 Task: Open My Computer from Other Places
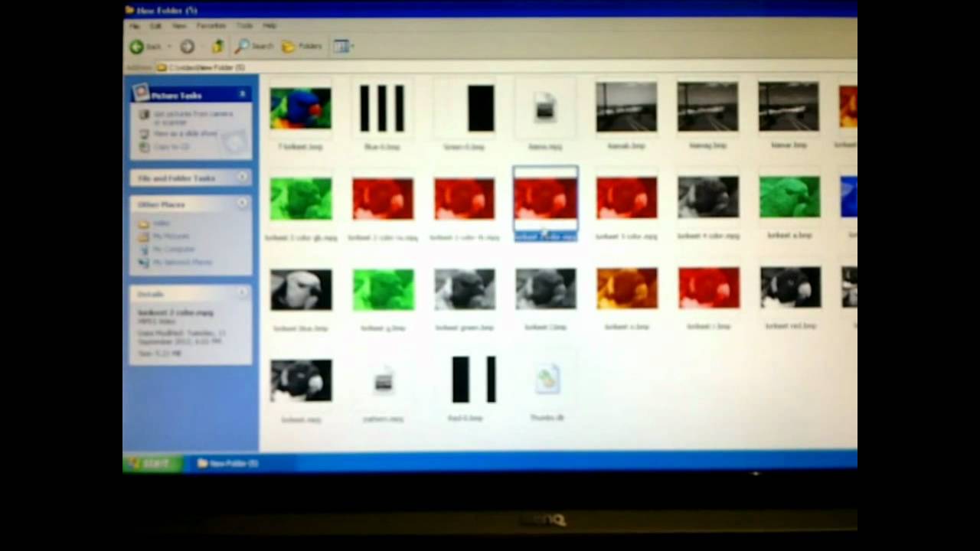tap(173, 249)
